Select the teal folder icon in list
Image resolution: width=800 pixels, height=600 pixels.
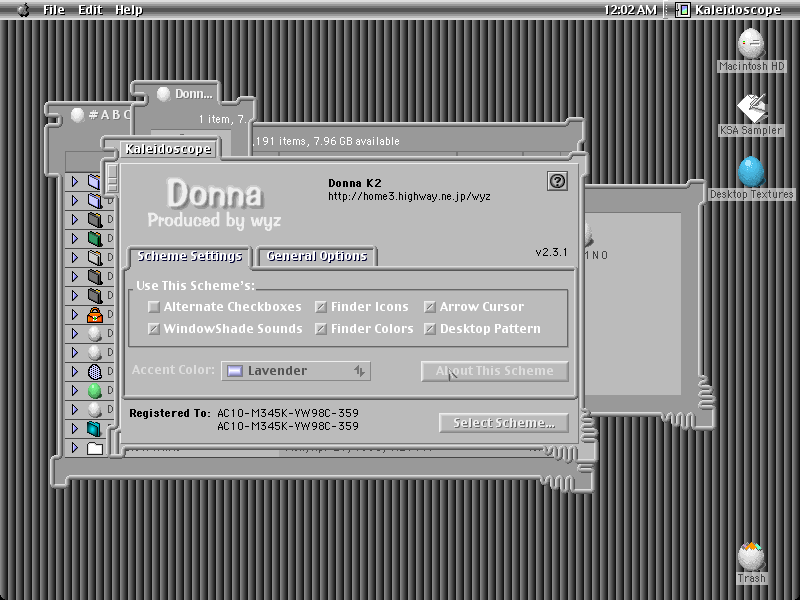coord(94,429)
